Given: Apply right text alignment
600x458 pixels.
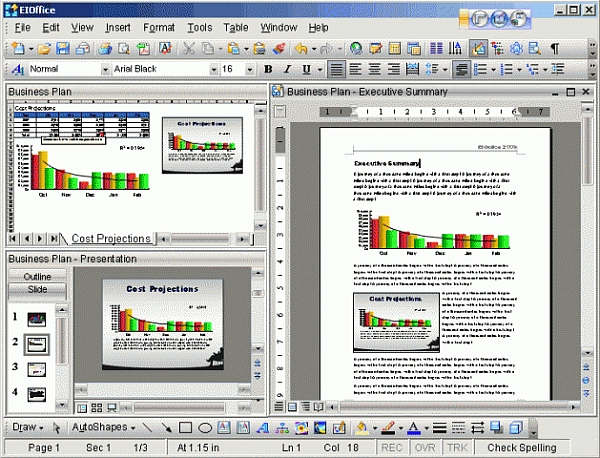Looking at the screenshot, I should pos(394,69).
